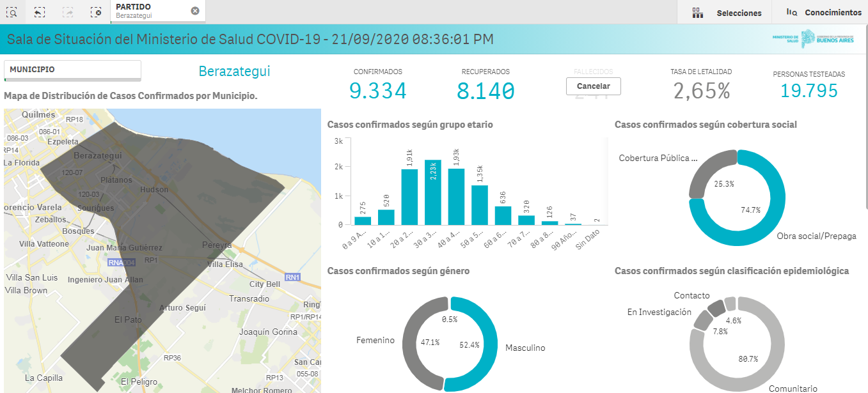868x393 pixels.
Task: Step forward one selection
Action: 68,12
